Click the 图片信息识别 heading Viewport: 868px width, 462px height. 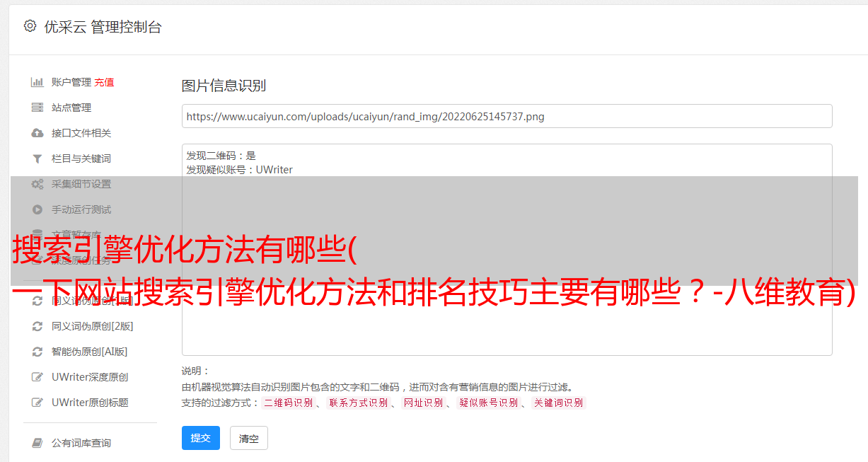click(224, 86)
